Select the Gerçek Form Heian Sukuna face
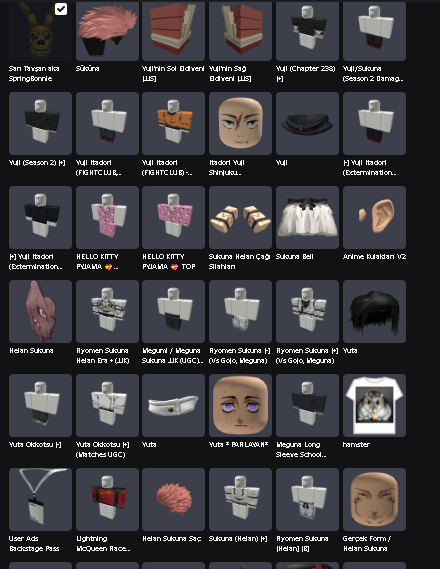This screenshot has height=569, width=440. coord(374,499)
